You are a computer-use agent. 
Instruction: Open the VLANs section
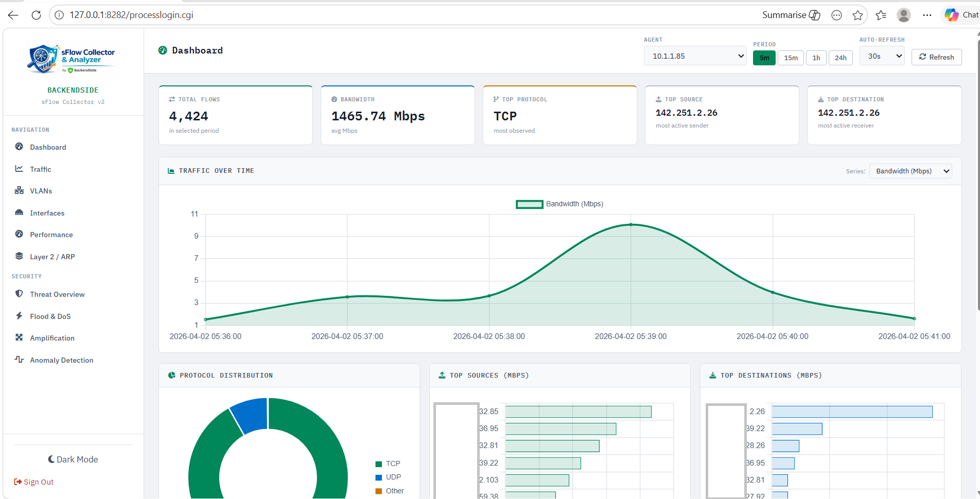pyautogui.click(x=41, y=191)
